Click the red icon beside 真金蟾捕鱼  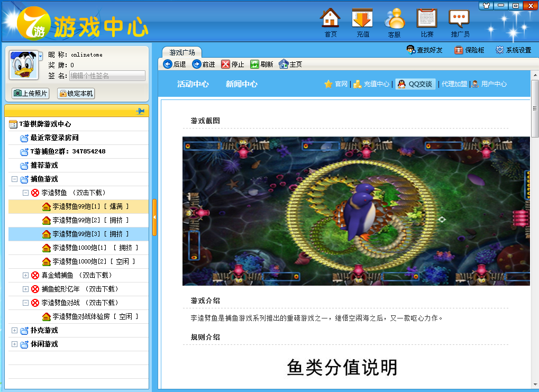pos(35,275)
